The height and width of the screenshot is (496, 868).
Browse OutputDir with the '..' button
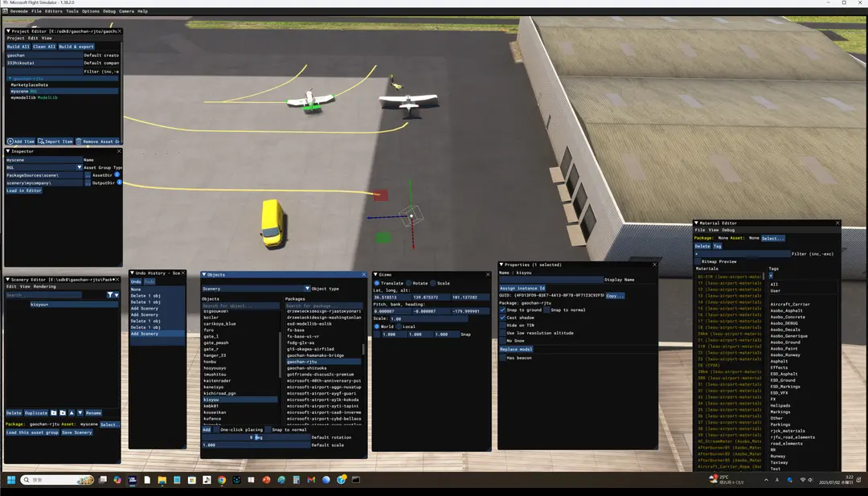[x=88, y=182]
